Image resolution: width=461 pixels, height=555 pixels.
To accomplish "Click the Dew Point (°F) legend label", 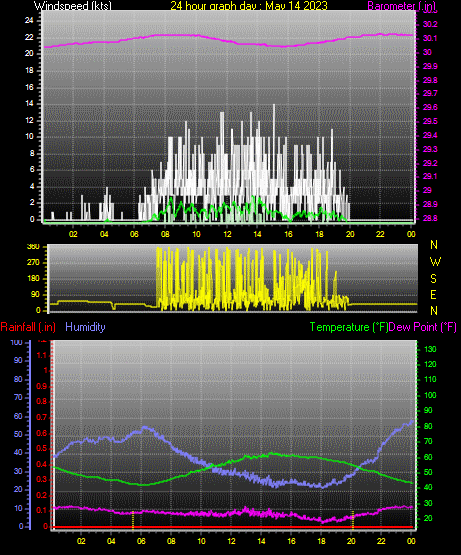I will [422, 327].
